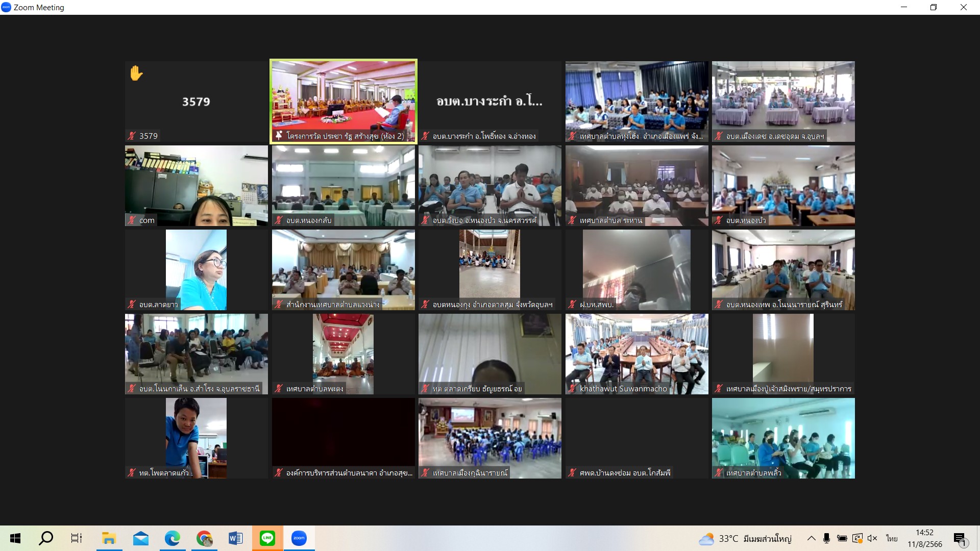The width and height of the screenshot is (980, 551).
Task: Click the raised hand icon on 3579 tile
Action: (x=136, y=73)
